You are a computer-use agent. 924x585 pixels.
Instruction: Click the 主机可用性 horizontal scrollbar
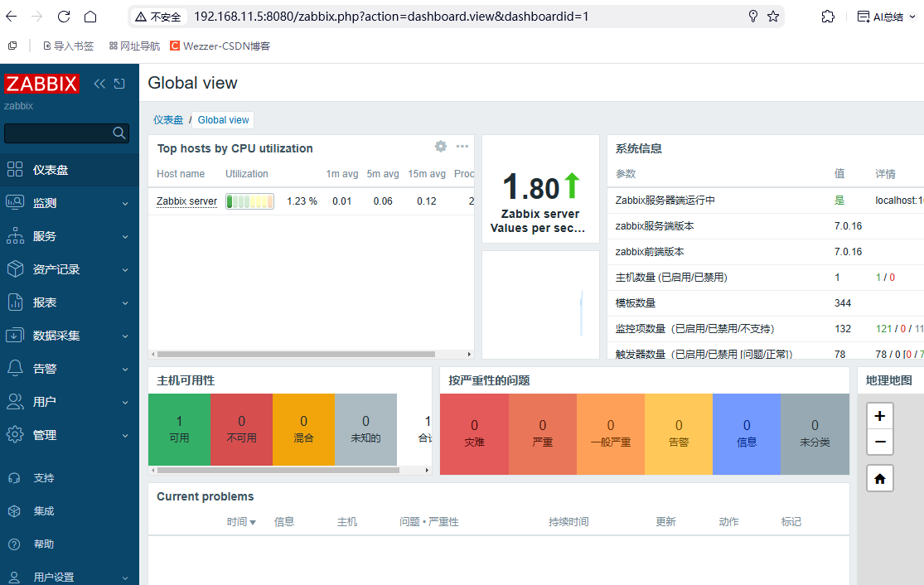pyautogui.click(x=278, y=470)
